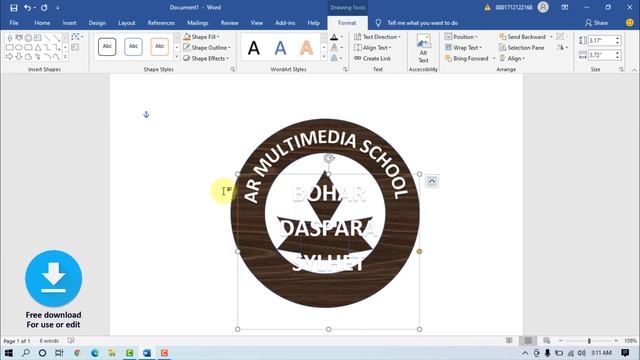The image size is (640, 360).
Task: Expand the Insert Shapes gallery
Action: coord(65,57)
